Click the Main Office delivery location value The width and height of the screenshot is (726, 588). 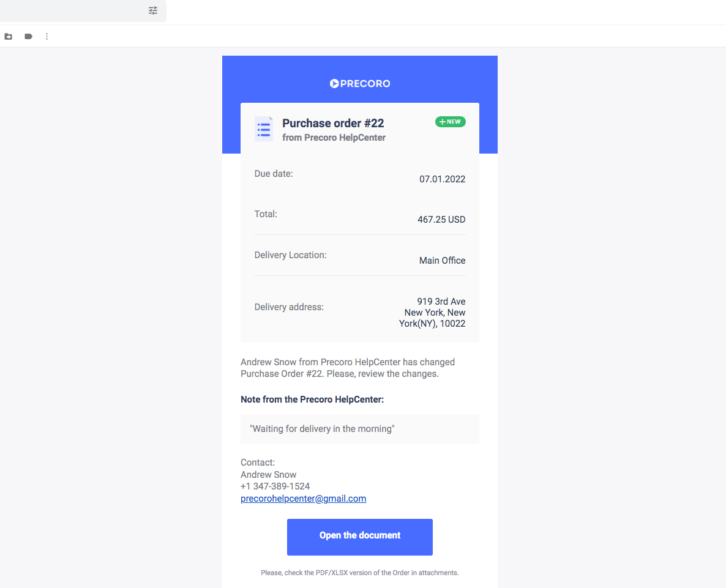point(442,261)
